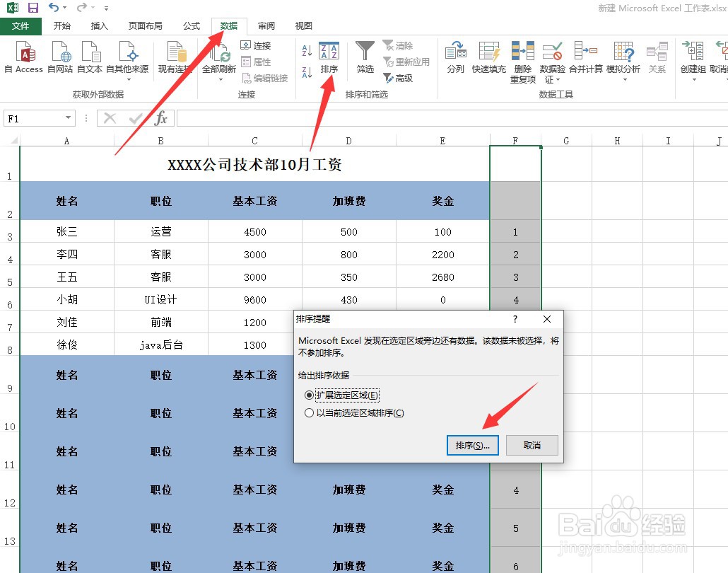
Task: Click the Insert Function fx button
Action: (x=161, y=118)
